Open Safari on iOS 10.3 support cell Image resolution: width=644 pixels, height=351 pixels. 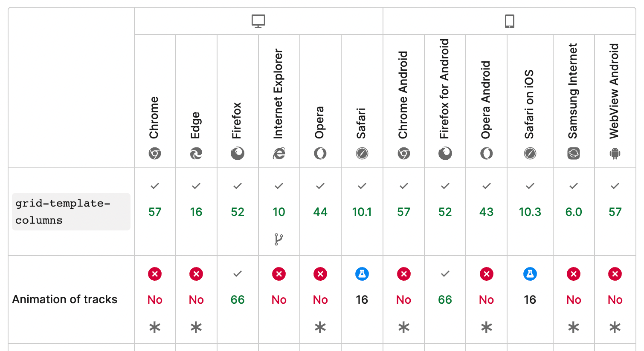pos(530,212)
